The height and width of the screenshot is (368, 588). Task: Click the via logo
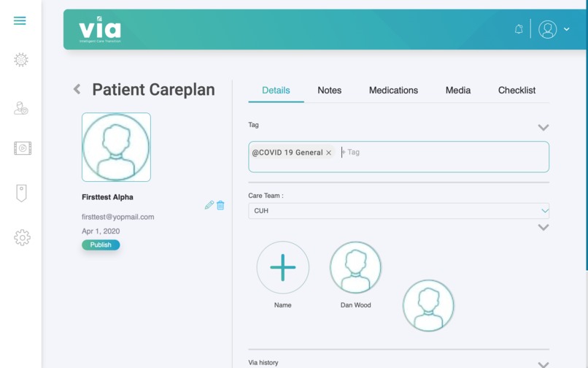[x=100, y=29]
